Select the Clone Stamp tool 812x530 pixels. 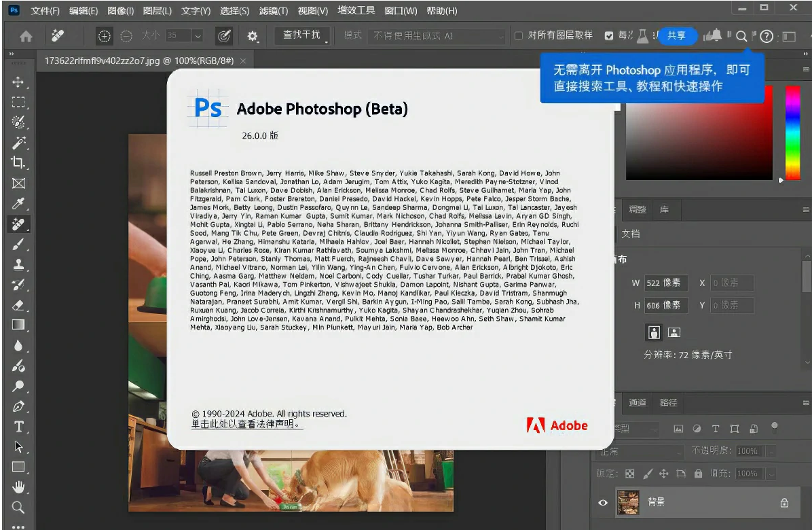point(18,264)
